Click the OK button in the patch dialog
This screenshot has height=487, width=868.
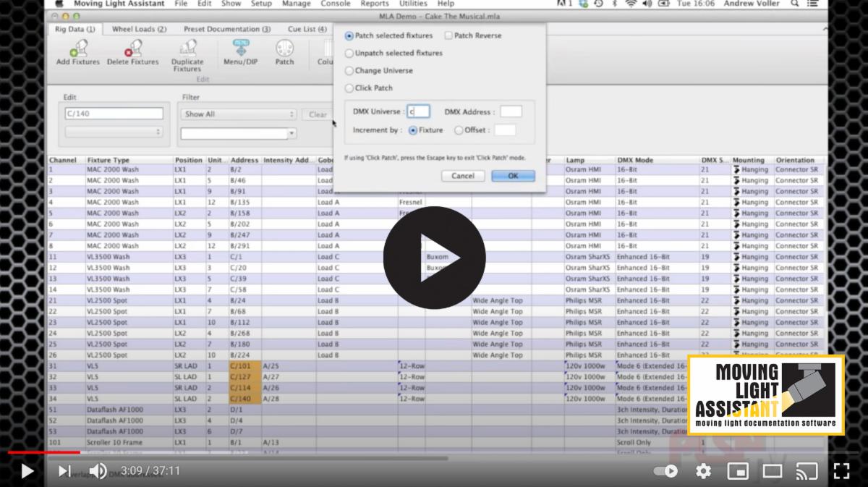[513, 176]
